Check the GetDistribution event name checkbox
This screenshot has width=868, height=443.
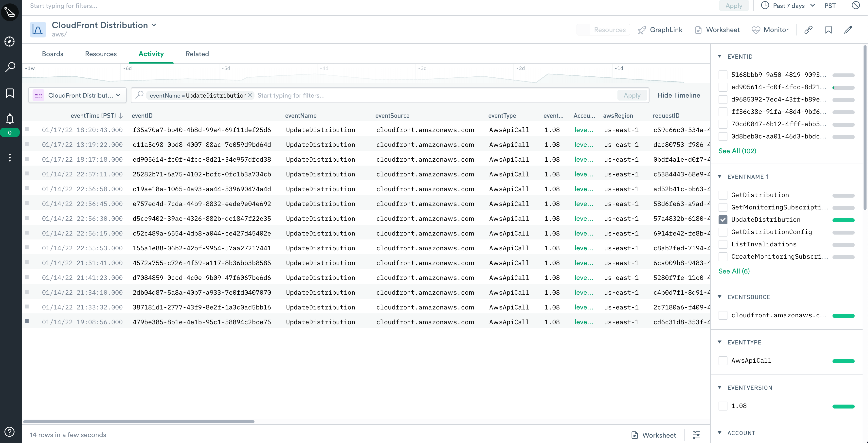point(723,195)
